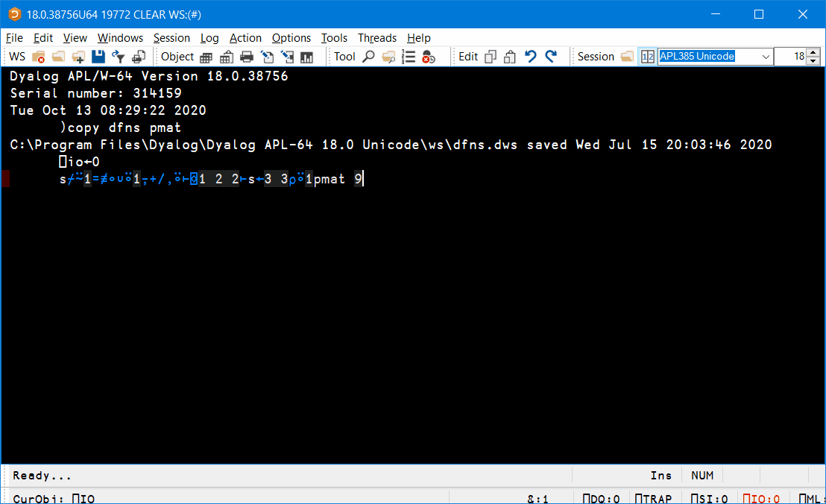This screenshot has width=826, height=504.
Task: Open the Session menu
Action: (171, 38)
